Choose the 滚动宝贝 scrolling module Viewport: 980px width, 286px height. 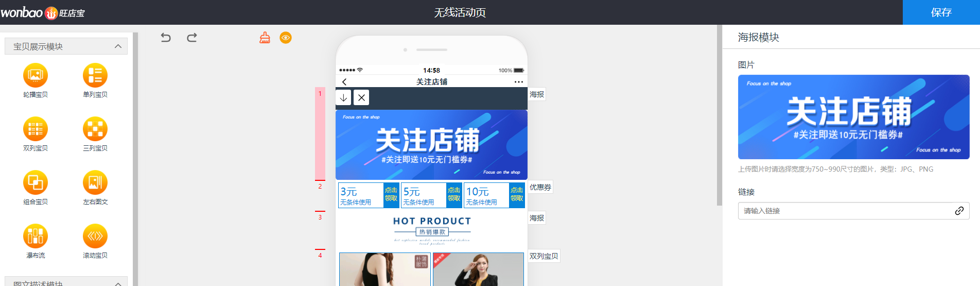[x=95, y=237]
